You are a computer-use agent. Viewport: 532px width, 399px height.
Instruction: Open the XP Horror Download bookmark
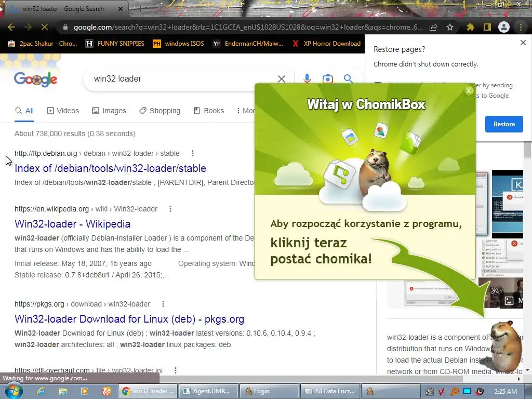[326, 44]
